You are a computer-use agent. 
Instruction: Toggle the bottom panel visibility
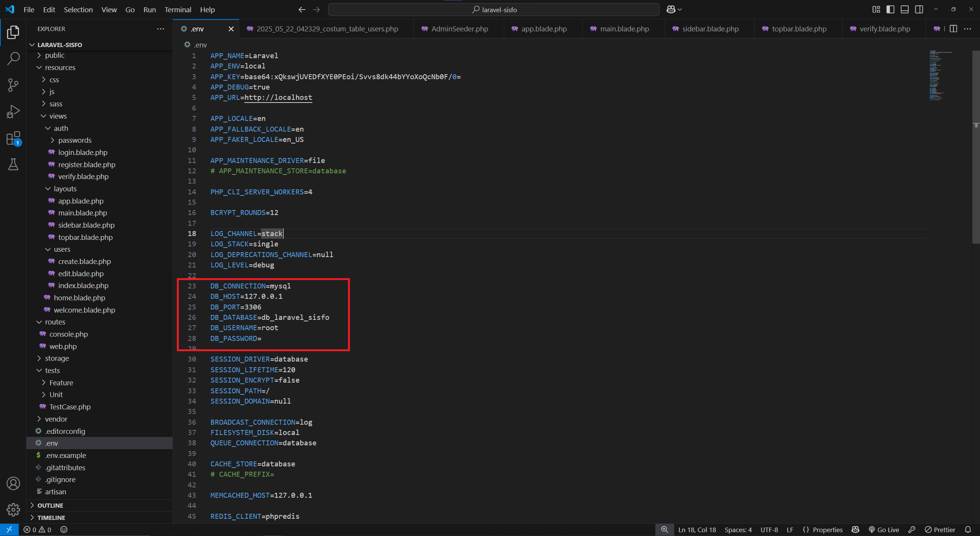[x=905, y=9]
